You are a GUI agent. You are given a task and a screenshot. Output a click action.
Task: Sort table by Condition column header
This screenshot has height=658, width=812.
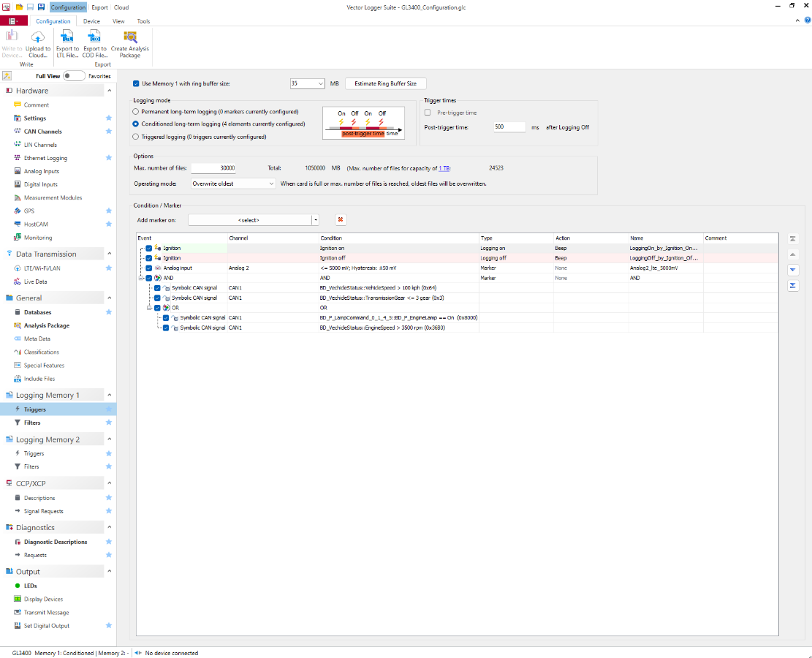point(399,238)
